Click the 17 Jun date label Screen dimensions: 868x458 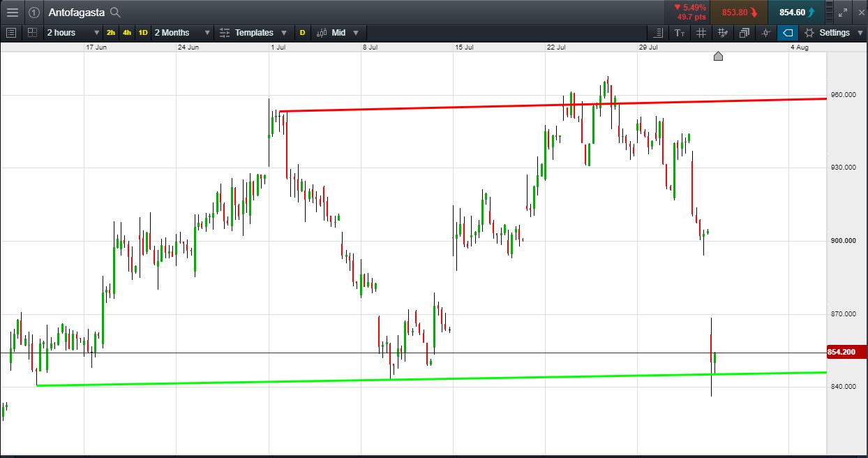pyautogui.click(x=96, y=47)
